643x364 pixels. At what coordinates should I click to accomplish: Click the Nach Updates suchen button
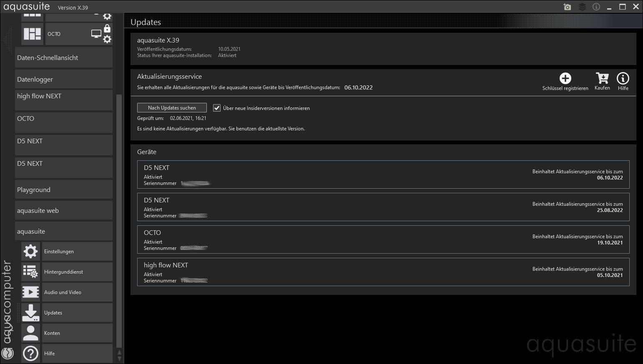click(x=172, y=108)
